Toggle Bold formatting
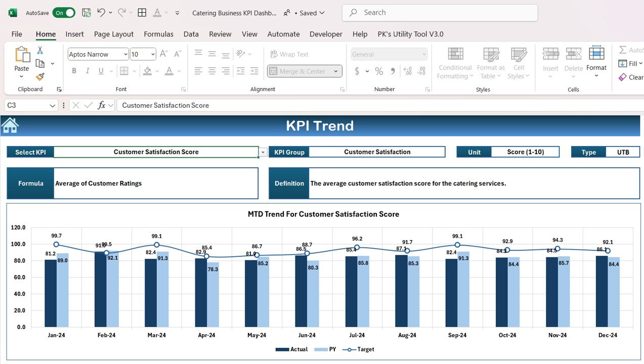The width and height of the screenshot is (644, 364). 74,71
